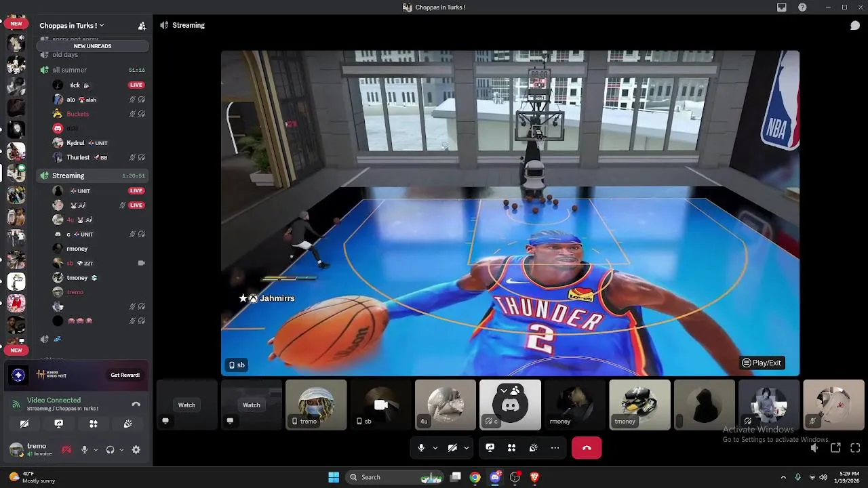Click the Discord taskbar icon
Viewport: 868px width, 488px height.
[495, 477]
